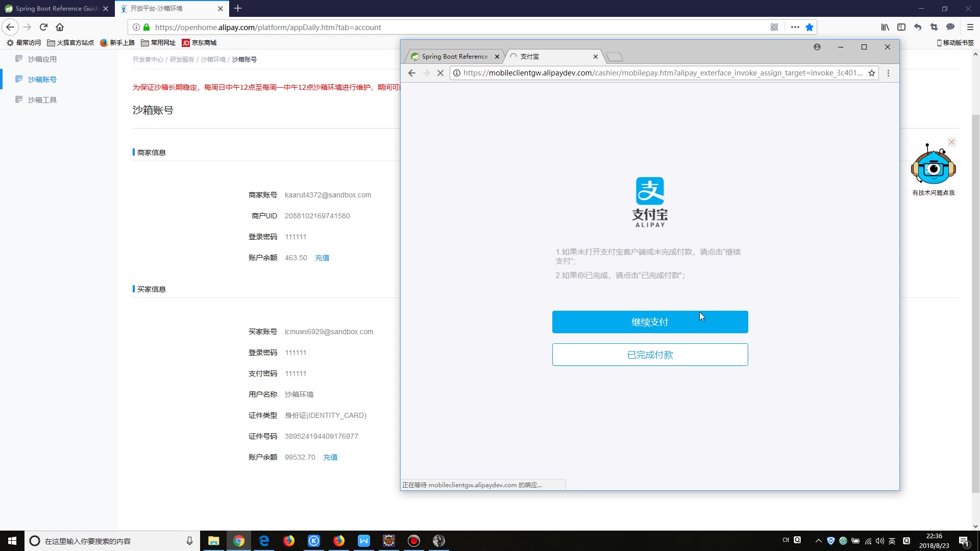This screenshot has height=551, width=980.
Task: Open 沙箱工具 in the left sidebar
Action: pos(42,100)
